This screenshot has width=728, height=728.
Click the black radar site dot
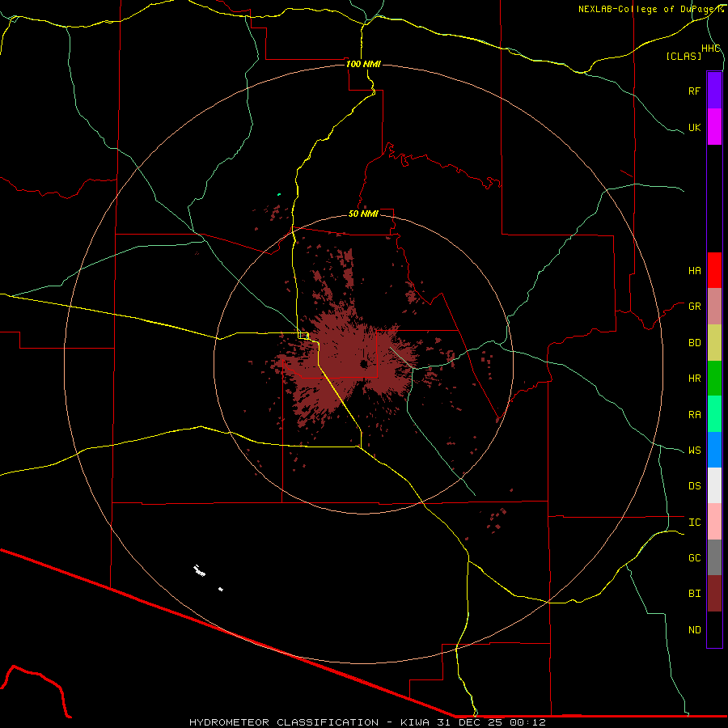[363, 364]
